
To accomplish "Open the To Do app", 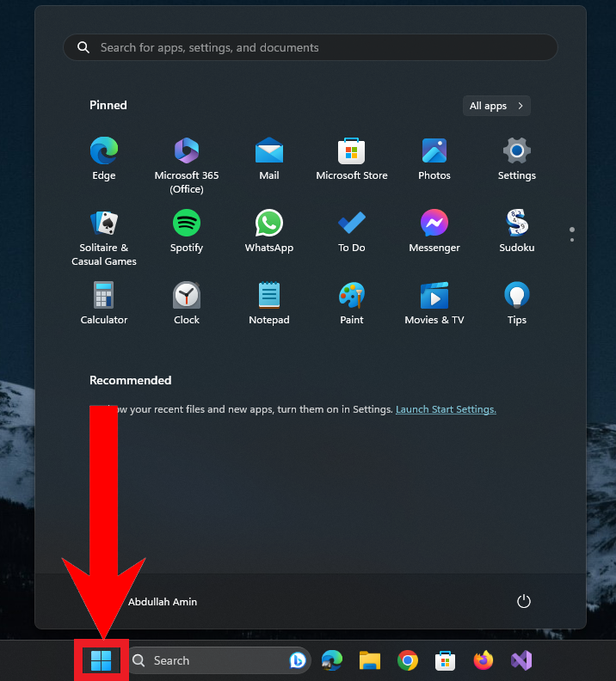I will click(351, 231).
